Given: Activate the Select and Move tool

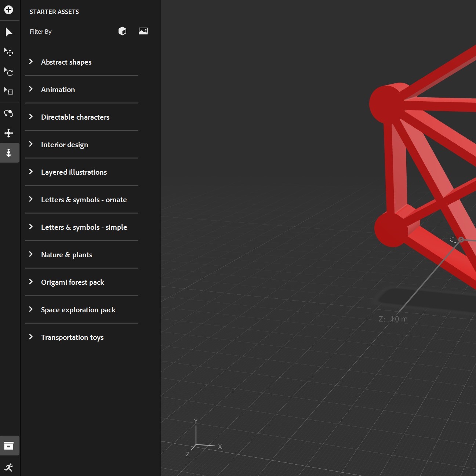Looking at the screenshot, I should tap(8, 52).
